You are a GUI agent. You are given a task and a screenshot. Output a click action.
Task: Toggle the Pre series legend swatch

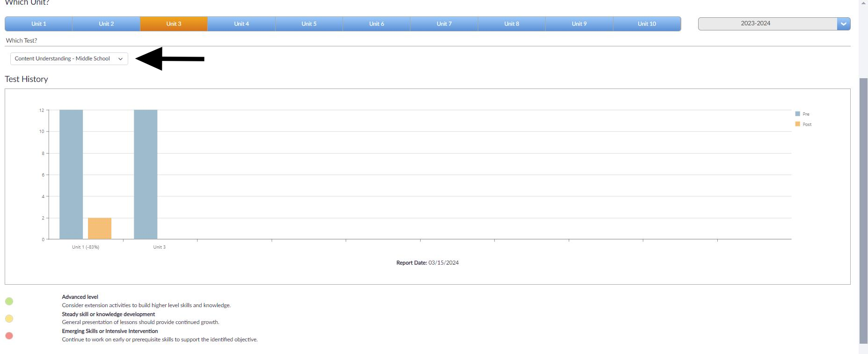(797, 114)
